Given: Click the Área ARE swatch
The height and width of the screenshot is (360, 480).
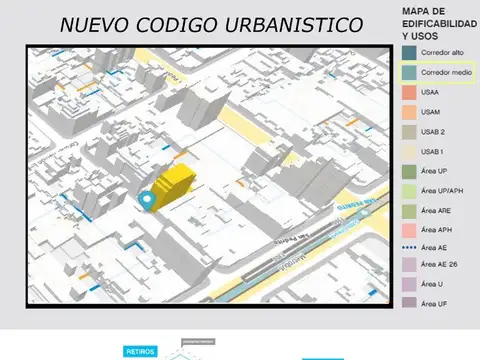Looking at the screenshot, I should (409, 211).
